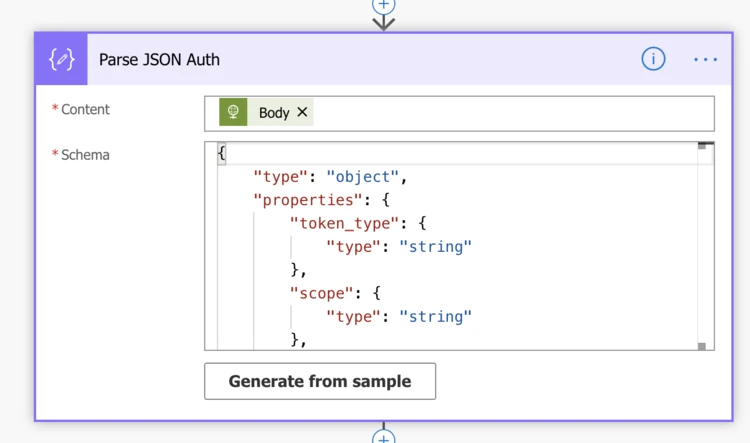The height and width of the screenshot is (443, 750).
Task: Select the Body dynamic content token
Action: pos(273,113)
